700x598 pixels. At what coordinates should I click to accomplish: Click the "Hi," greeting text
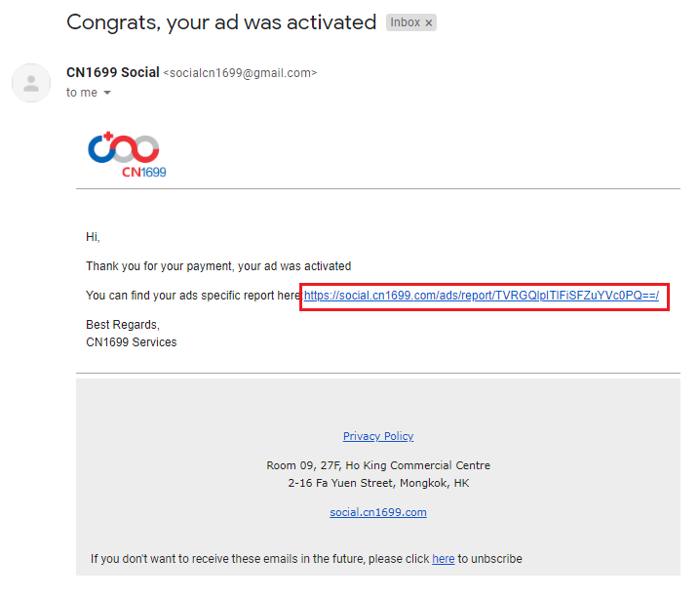click(x=93, y=236)
